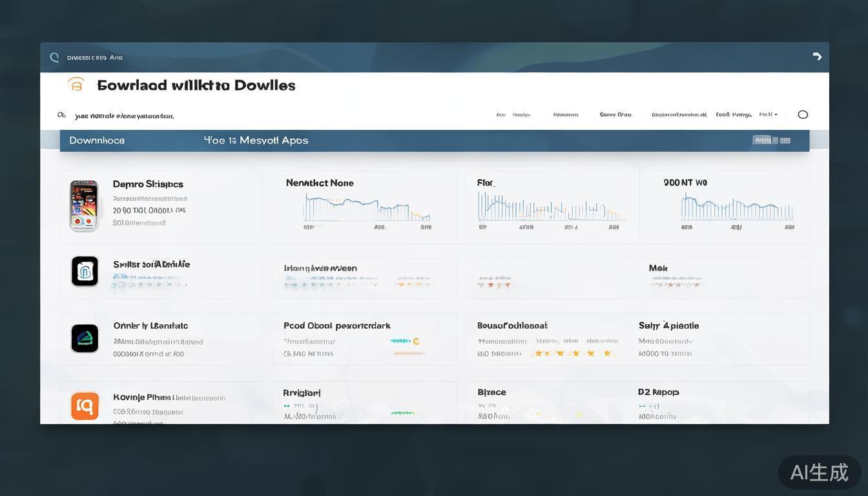Image resolution: width=868 pixels, height=496 pixels.
Task: Click the orange logo beside the page title
Action: click(76, 85)
